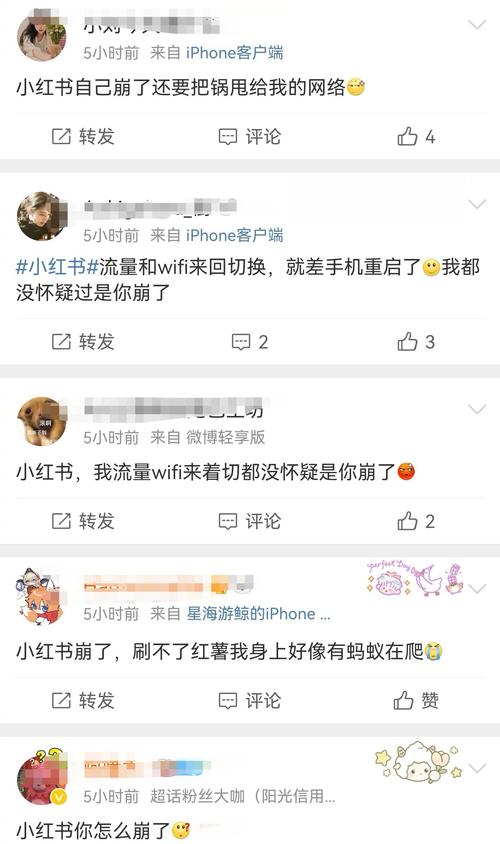
Task: Expand the first post's chevron menu
Action: coord(477,24)
